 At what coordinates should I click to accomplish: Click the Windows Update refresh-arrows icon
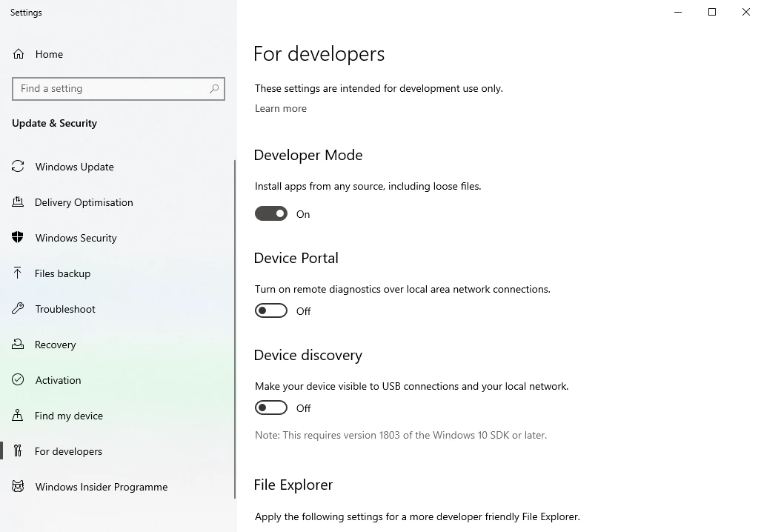point(18,167)
